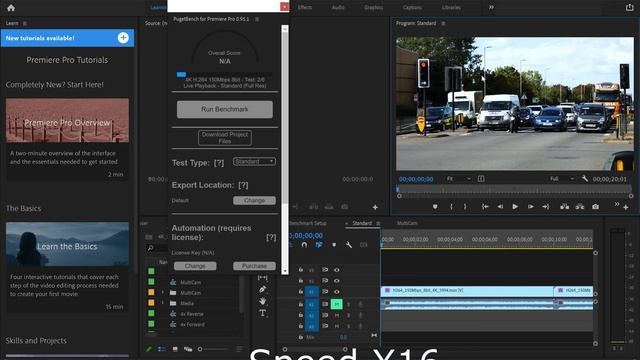Expand the MultiCam bin folder
This screenshot has height=360, width=640.
click(x=162, y=293)
